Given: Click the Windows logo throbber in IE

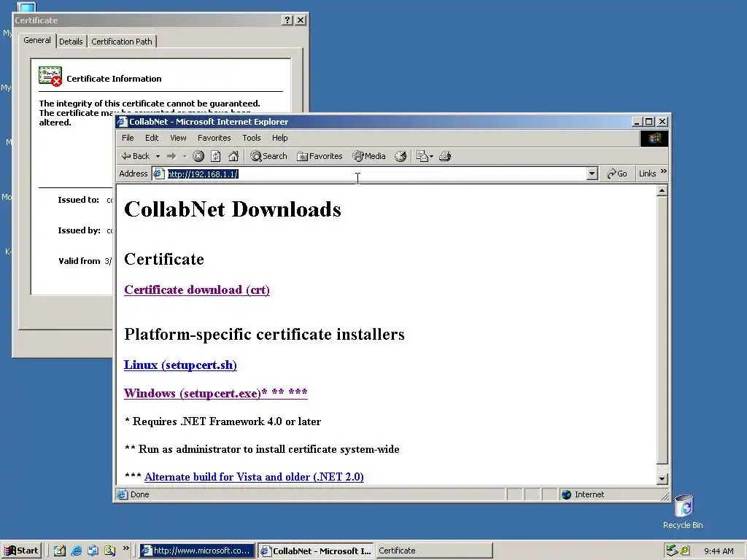Looking at the screenshot, I should click(x=654, y=138).
